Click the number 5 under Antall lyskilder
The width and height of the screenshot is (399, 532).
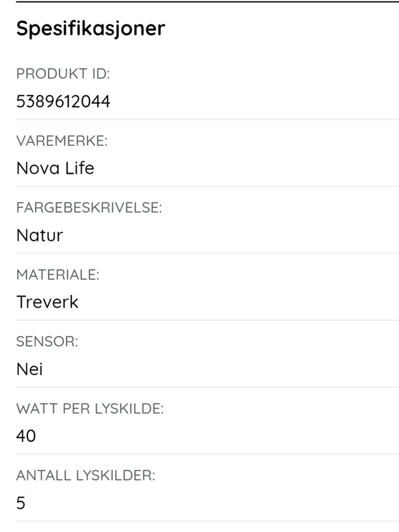(21, 503)
